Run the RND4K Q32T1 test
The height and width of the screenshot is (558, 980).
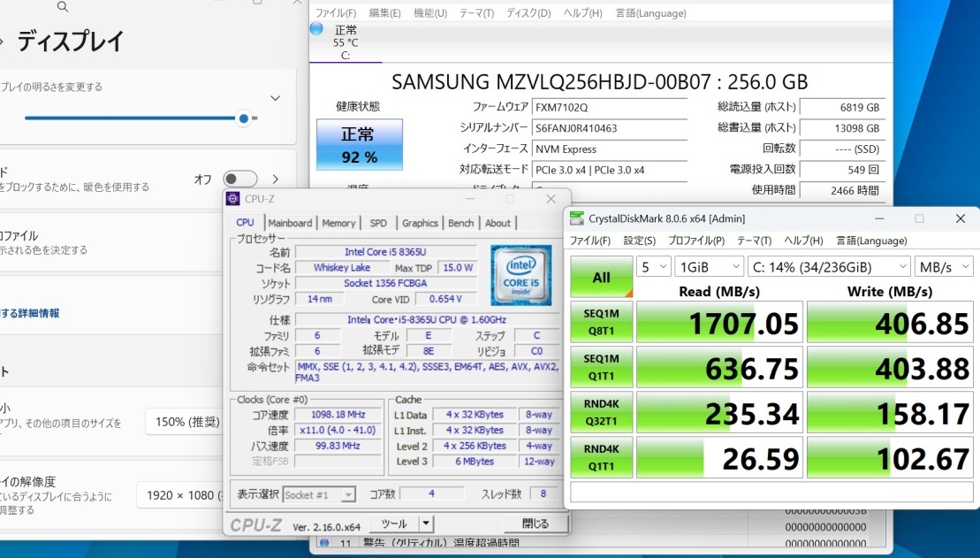601,412
